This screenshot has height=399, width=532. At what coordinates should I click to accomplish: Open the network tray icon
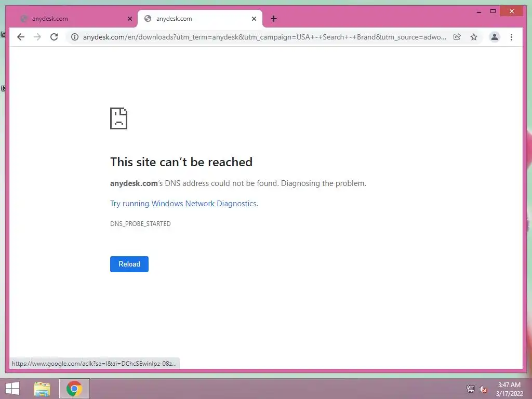[x=470, y=389]
